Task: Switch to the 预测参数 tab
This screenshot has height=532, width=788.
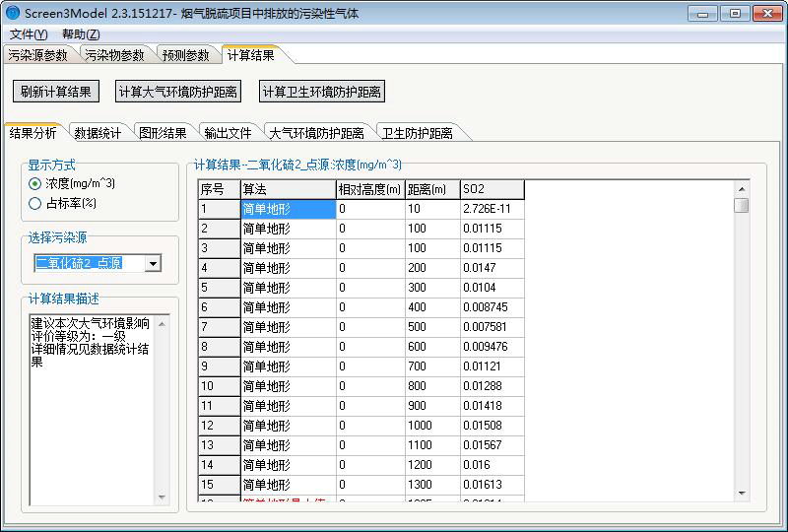Action: tap(186, 55)
